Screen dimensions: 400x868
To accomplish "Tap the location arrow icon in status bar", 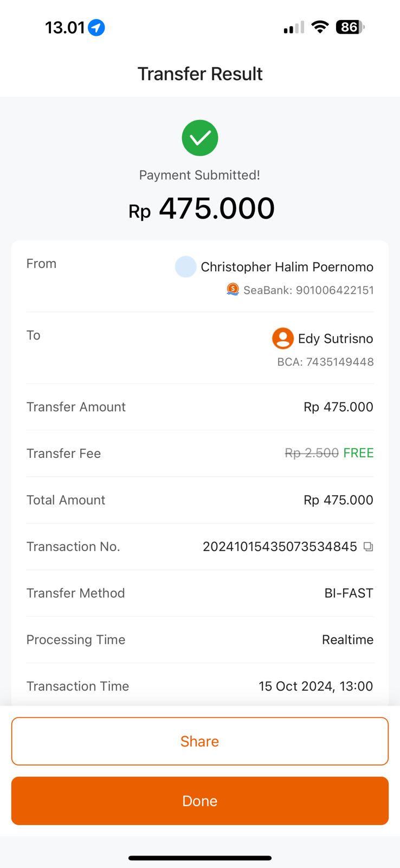I will pos(96,27).
